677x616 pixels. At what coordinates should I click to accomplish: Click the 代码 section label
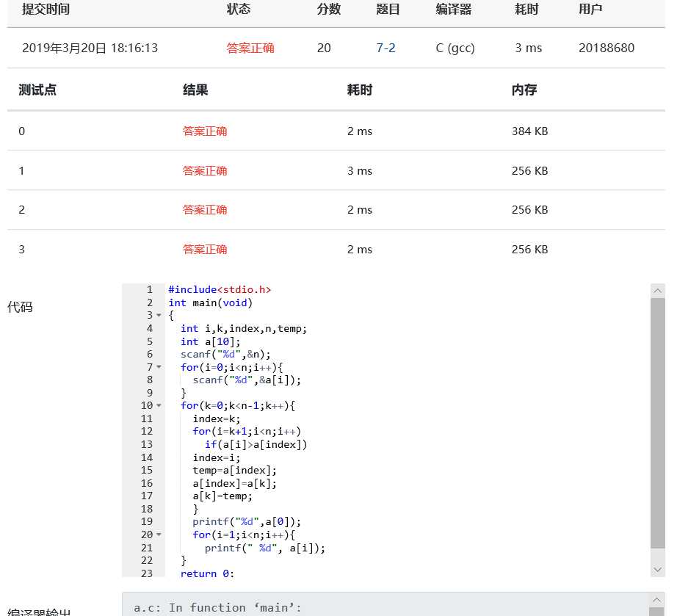20,308
